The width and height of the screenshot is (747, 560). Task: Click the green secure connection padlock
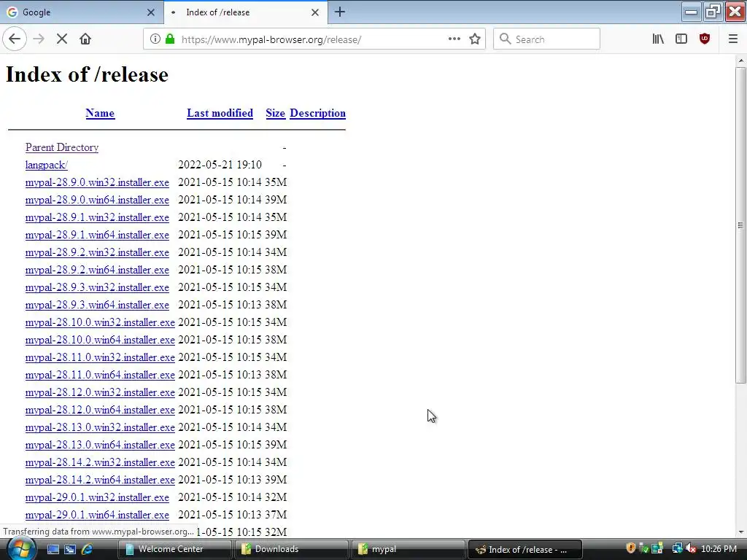[x=170, y=39]
